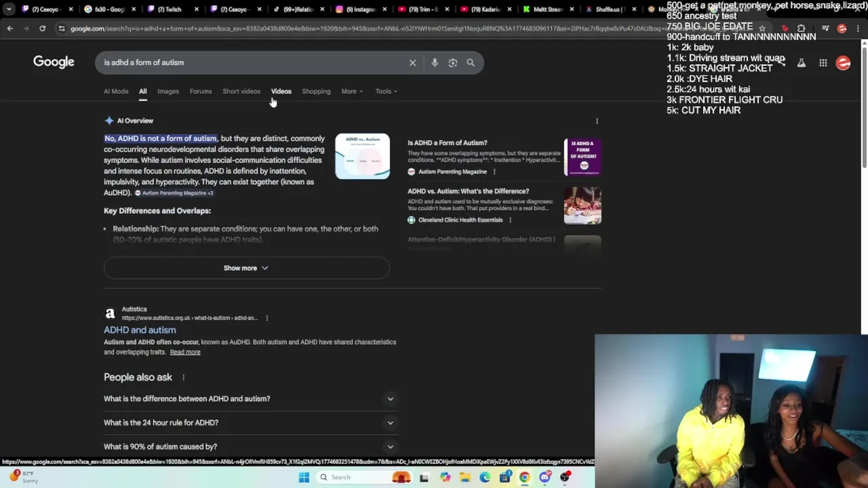The image size is (868, 488).
Task: Select the Short videos tab
Action: coord(241,91)
